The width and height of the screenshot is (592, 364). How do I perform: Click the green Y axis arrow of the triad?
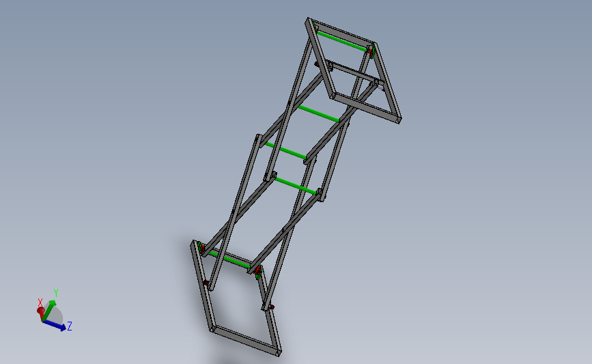click(x=48, y=310)
